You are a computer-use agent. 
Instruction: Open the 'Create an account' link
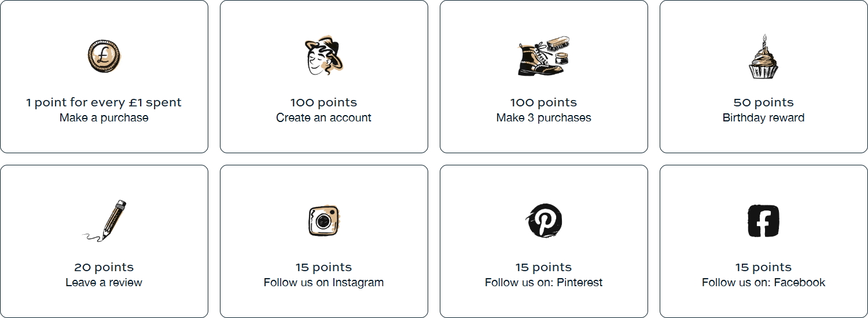tap(324, 118)
